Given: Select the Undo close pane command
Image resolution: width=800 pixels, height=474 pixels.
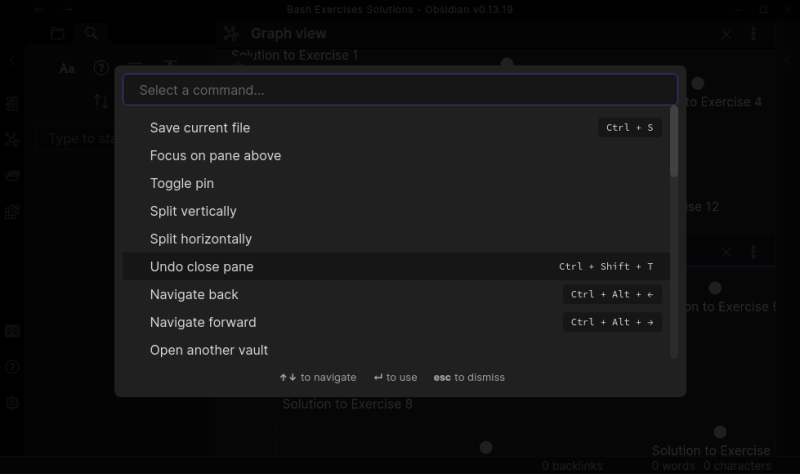Looking at the screenshot, I should coord(202,267).
